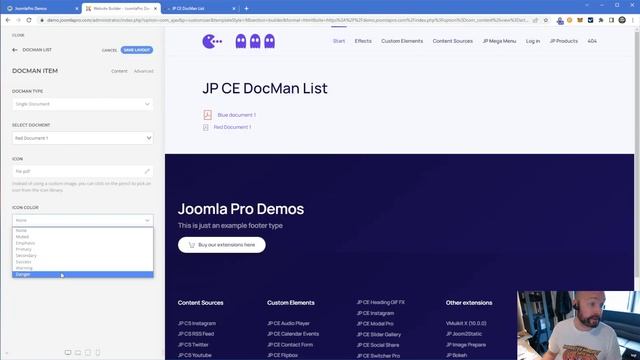The image size is (640, 360).
Task: Choose Warning in the icon color list
Action: pyautogui.click(x=82, y=268)
